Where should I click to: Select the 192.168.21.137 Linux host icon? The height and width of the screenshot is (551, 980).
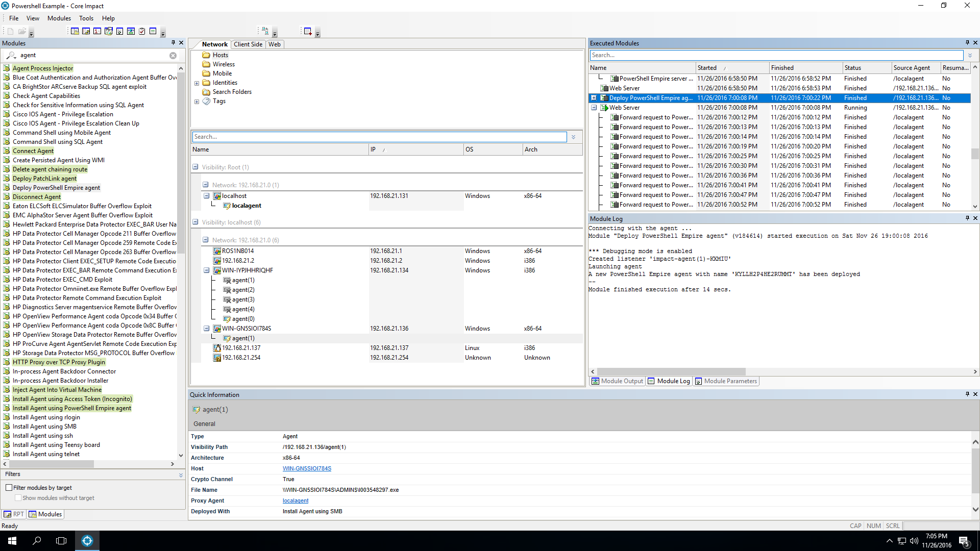pos(217,348)
